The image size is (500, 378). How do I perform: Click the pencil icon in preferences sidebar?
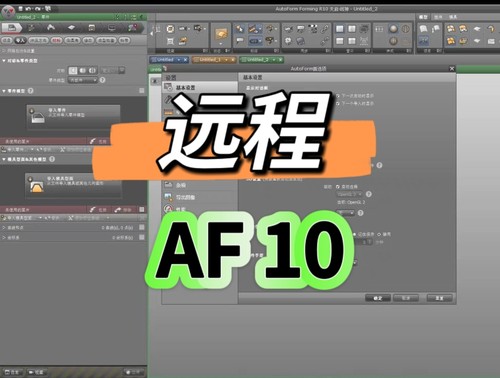[168, 99]
